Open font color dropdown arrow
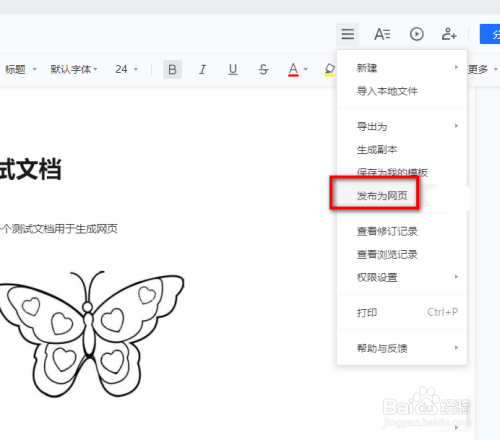 [306, 69]
